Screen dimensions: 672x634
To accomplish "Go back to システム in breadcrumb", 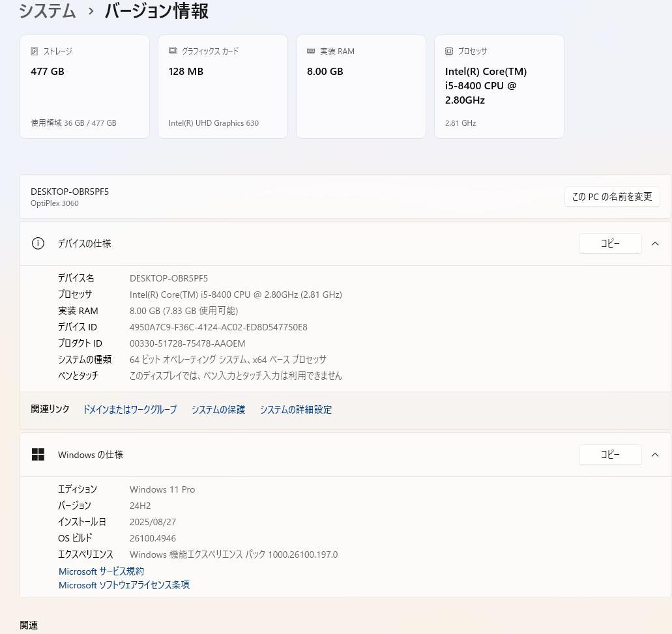I will (47, 11).
